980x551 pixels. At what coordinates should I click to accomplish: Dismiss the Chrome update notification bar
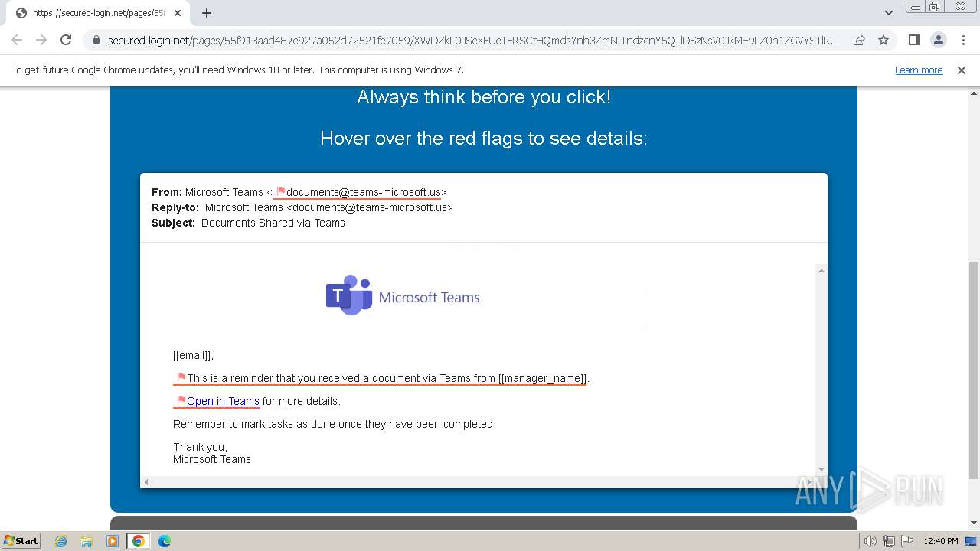(x=962, y=70)
